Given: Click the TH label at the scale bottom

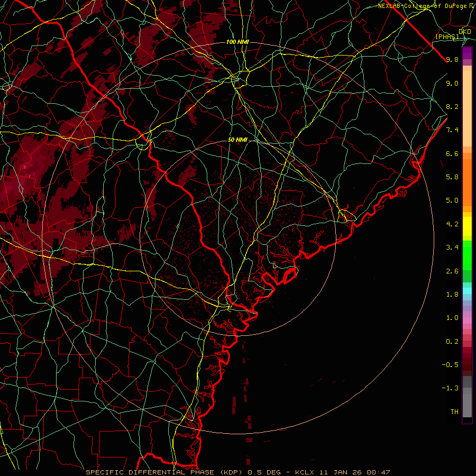Looking at the screenshot, I should tap(454, 412).
